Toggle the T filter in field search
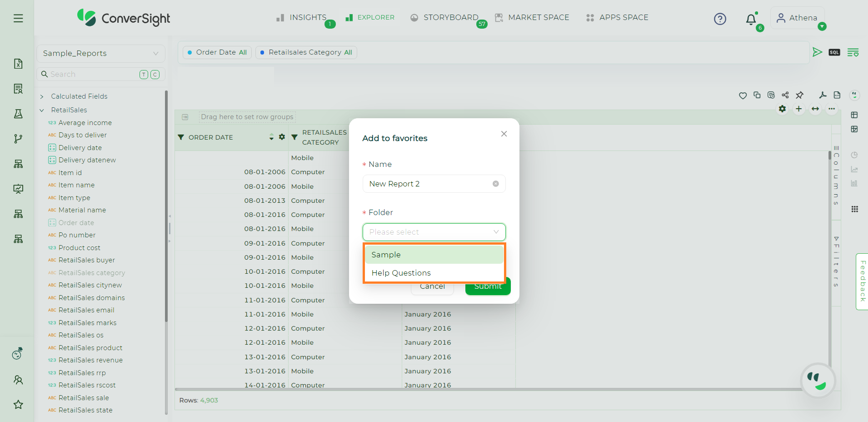The image size is (868, 422). tap(144, 75)
